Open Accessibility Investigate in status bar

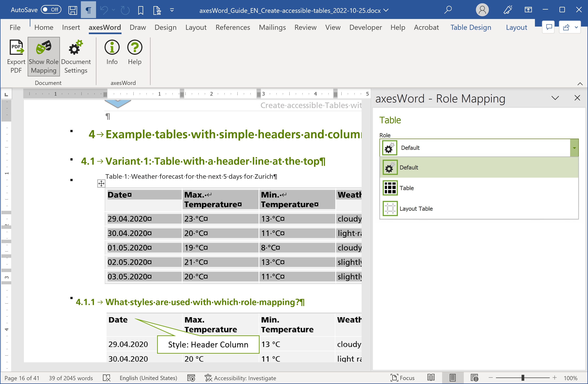(x=240, y=378)
